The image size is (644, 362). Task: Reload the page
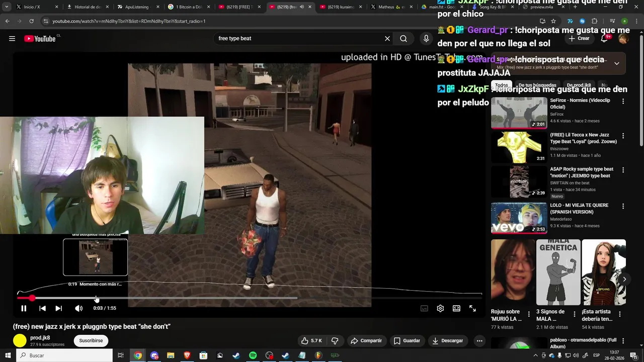[31, 21]
